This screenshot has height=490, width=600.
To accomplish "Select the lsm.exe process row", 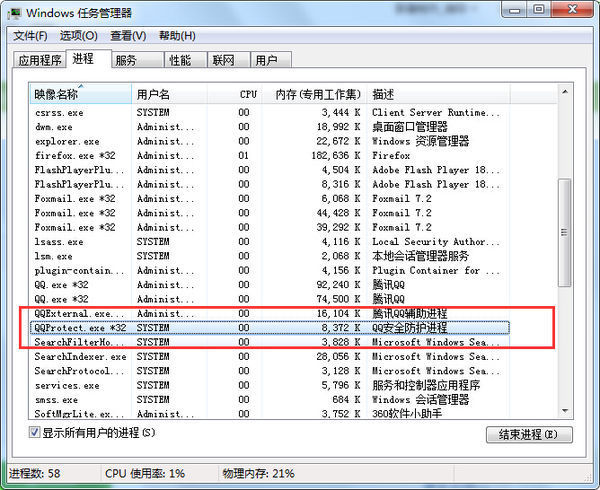I will point(270,256).
